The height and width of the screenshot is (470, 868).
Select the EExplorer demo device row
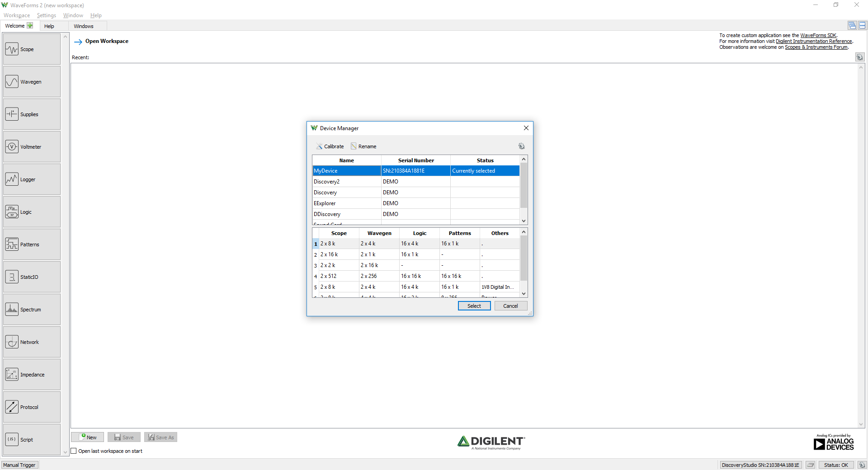coord(416,203)
